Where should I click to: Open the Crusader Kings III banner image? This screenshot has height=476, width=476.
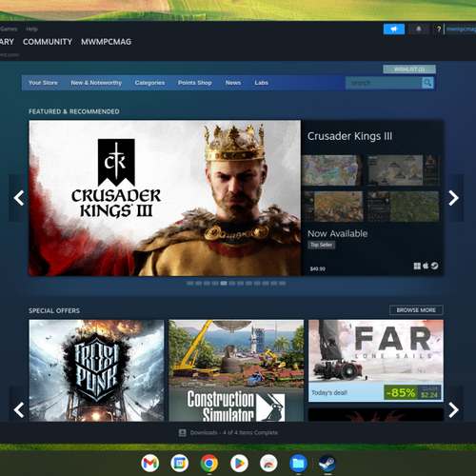tap(165, 198)
